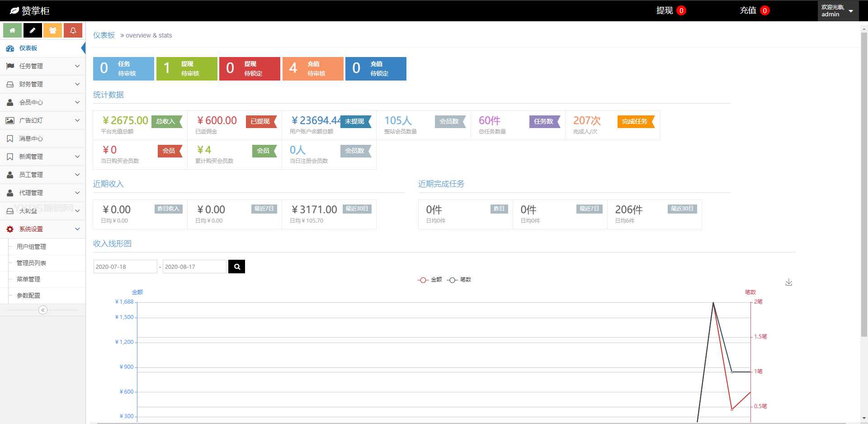Click the start date field 2020-07-18
The height and width of the screenshot is (424, 868).
point(125,267)
